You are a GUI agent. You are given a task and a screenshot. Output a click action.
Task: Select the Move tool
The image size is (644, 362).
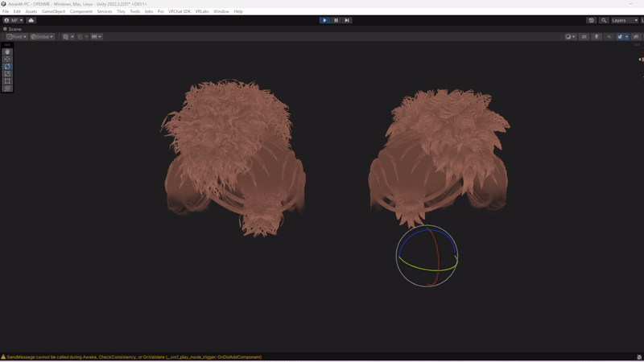[x=7, y=59]
